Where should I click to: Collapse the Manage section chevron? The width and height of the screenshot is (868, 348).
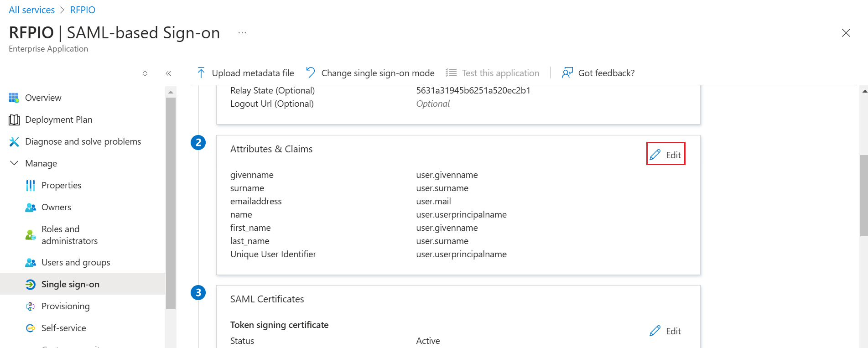coord(14,163)
